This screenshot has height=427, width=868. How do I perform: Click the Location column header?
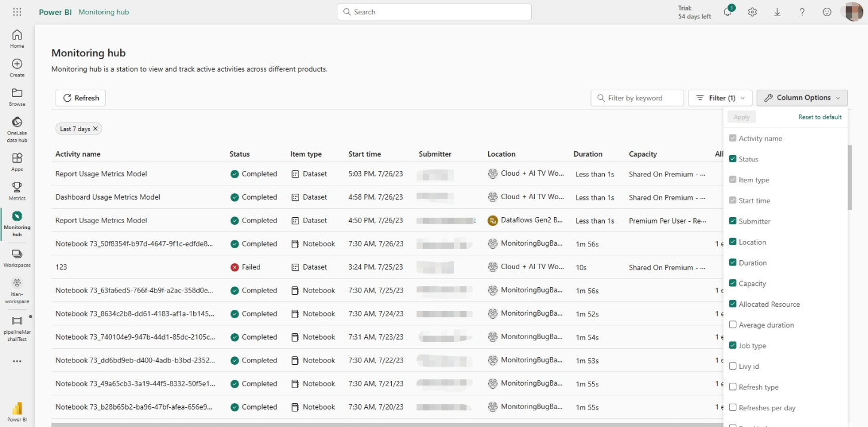click(x=501, y=154)
